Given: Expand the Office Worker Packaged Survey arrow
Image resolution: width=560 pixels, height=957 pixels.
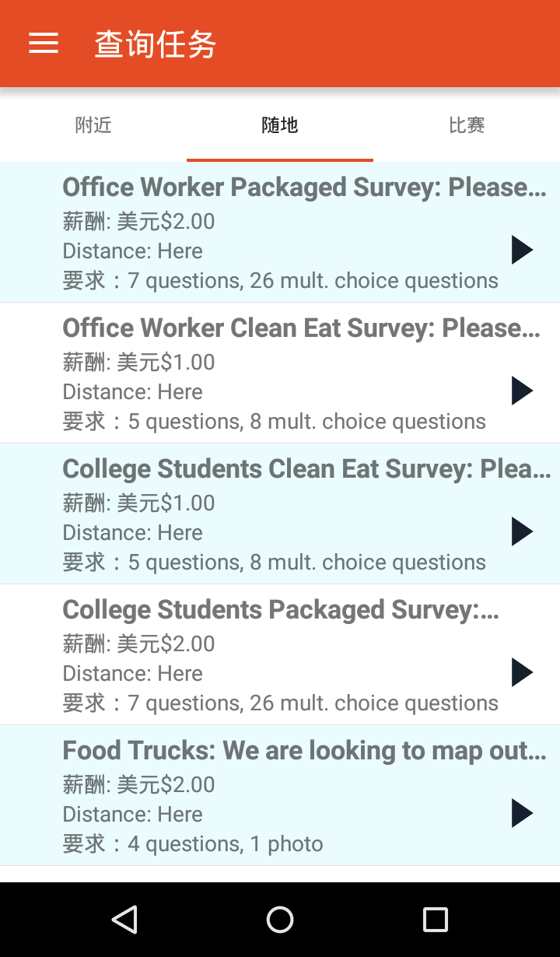Looking at the screenshot, I should coord(522,250).
